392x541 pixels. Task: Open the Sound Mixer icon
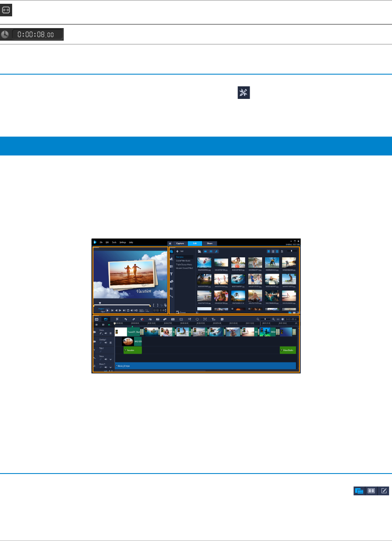(x=150, y=319)
